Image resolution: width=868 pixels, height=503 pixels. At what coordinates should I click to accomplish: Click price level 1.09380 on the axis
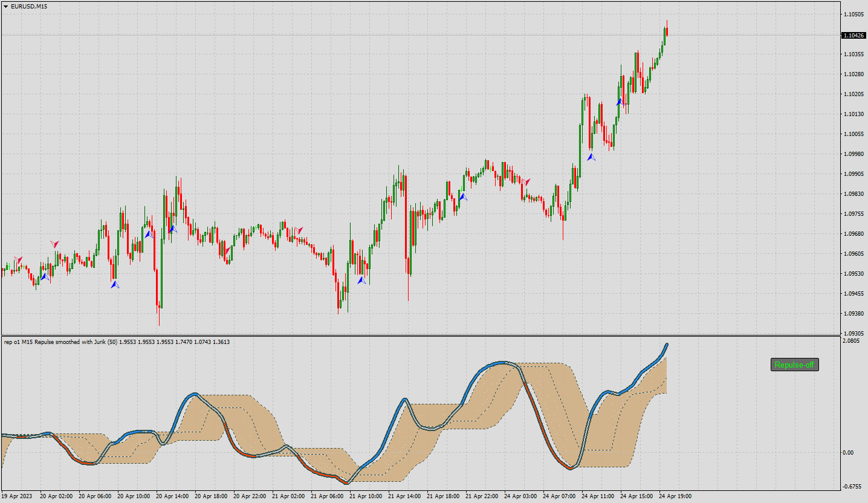pos(853,314)
